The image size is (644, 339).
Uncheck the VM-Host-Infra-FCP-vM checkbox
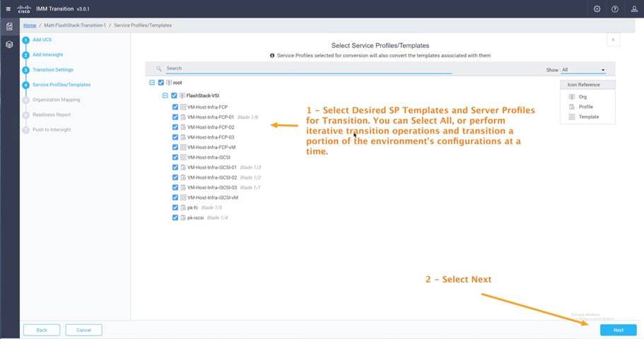pyautogui.click(x=175, y=148)
